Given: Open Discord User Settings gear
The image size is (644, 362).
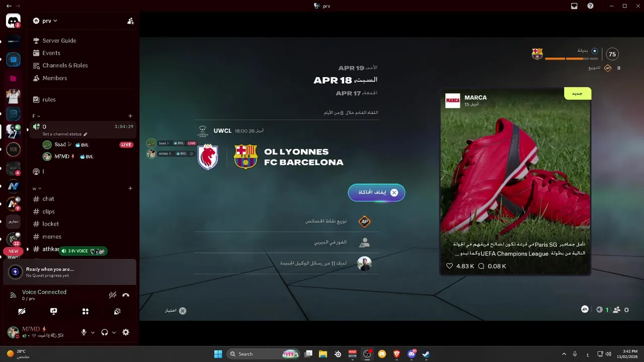Looking at the screenshot, I should coord(126,332).
